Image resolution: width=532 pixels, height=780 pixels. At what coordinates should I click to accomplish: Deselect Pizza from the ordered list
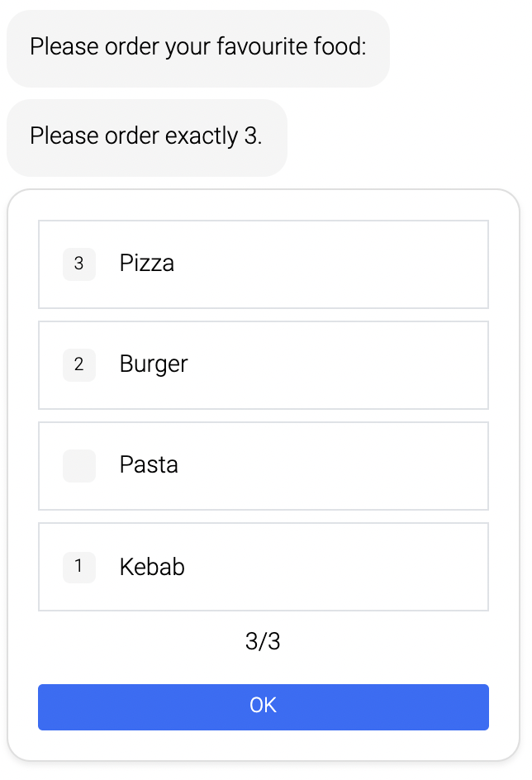coord(263,264)
